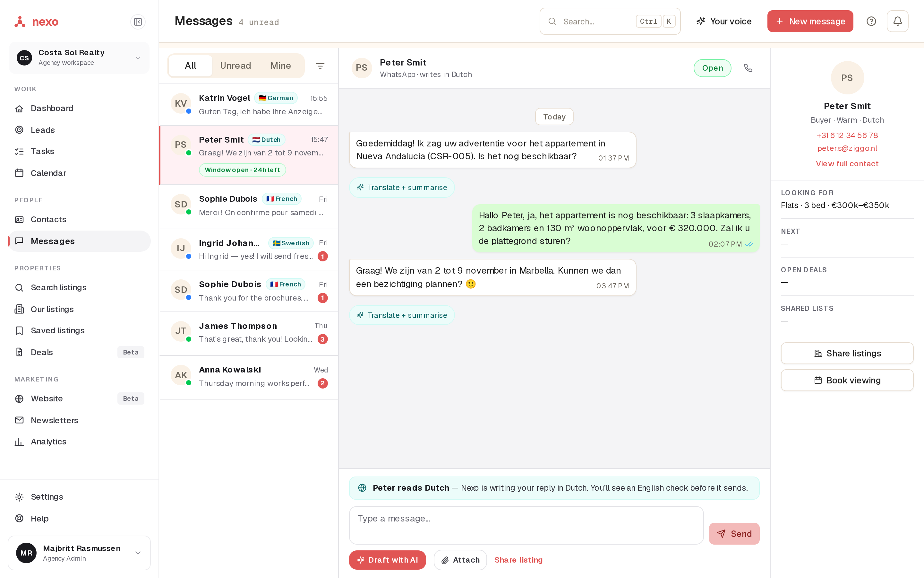Viewport: 924px width, 578px height.
Task: Expand Majbritt Rasmussen account menu
Action: point(80,553)
